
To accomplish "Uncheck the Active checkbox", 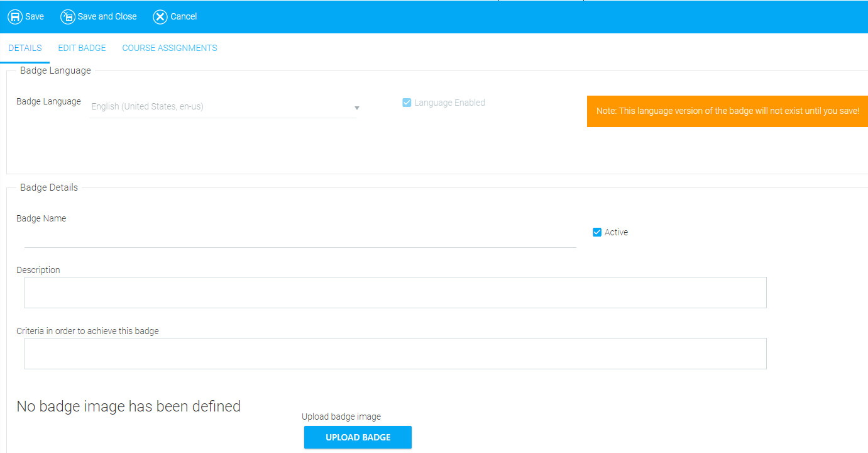I will (597, 232).
